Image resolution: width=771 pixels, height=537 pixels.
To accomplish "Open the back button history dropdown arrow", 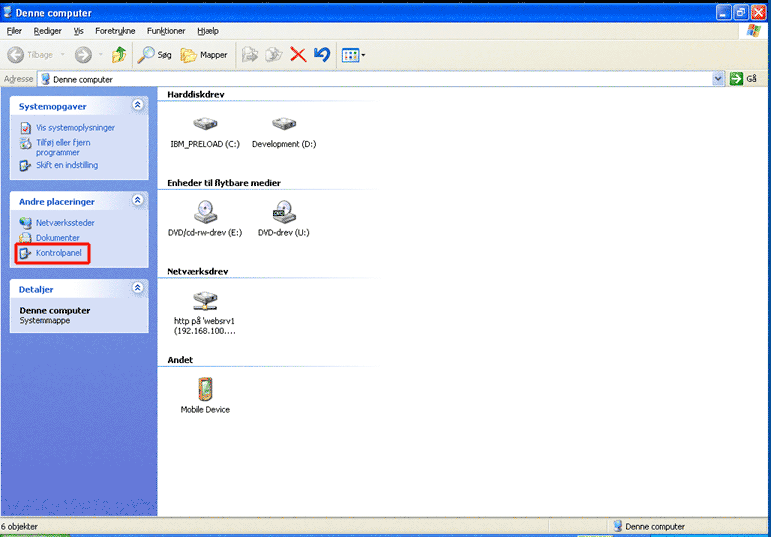I will (62, 55).
